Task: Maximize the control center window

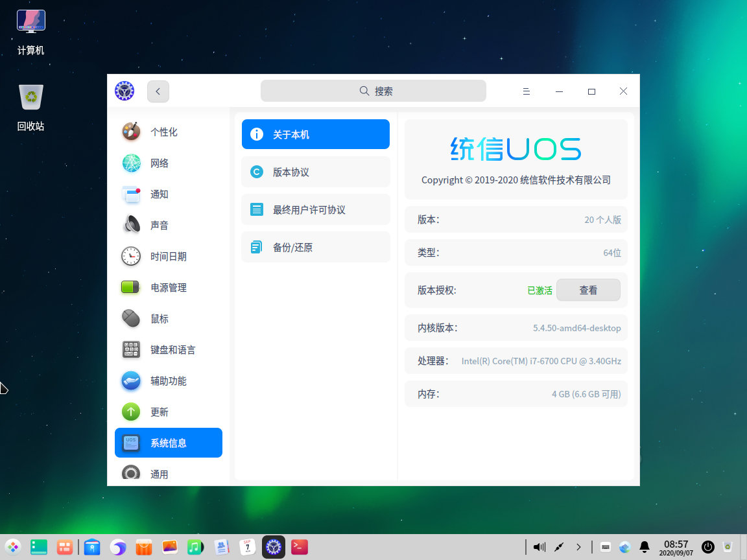Action: point(591,91)
